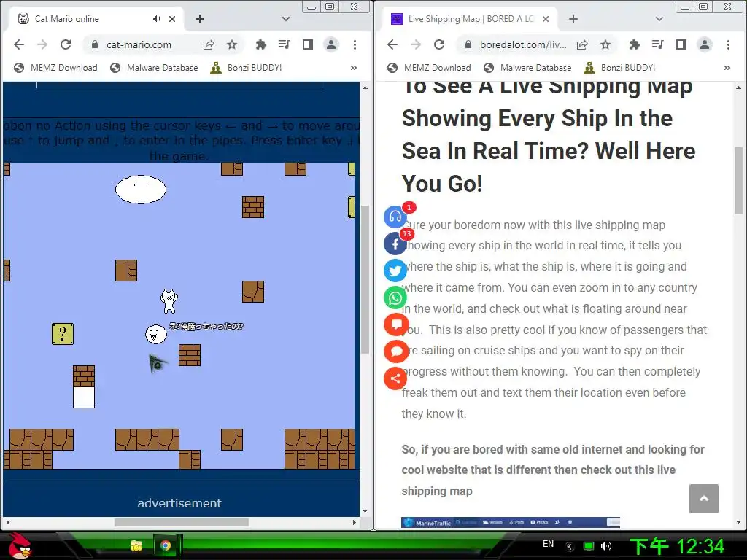
Task: Open Bonzi BUDDY! bookmark in Cat Mario window
Action: [x=247, y=68]
